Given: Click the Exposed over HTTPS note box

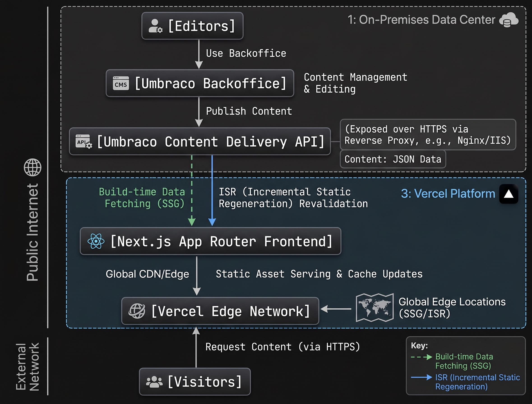Looking at the screenshot, I should 428,135.
